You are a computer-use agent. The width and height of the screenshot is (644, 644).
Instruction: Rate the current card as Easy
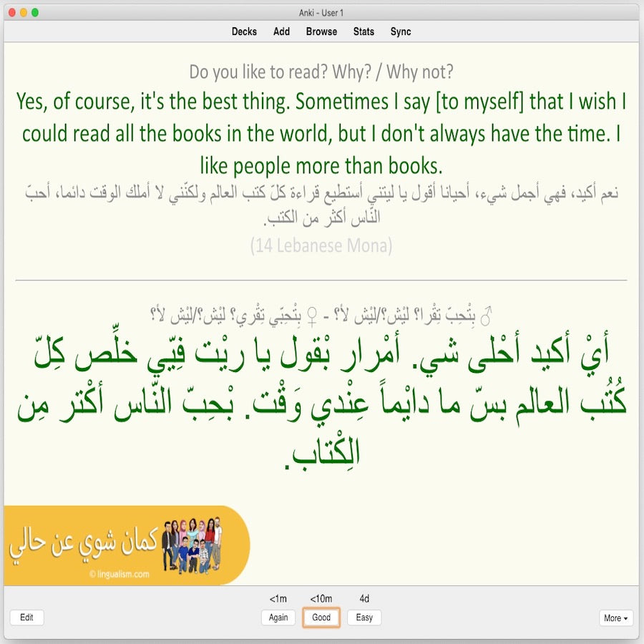[364, 617]
